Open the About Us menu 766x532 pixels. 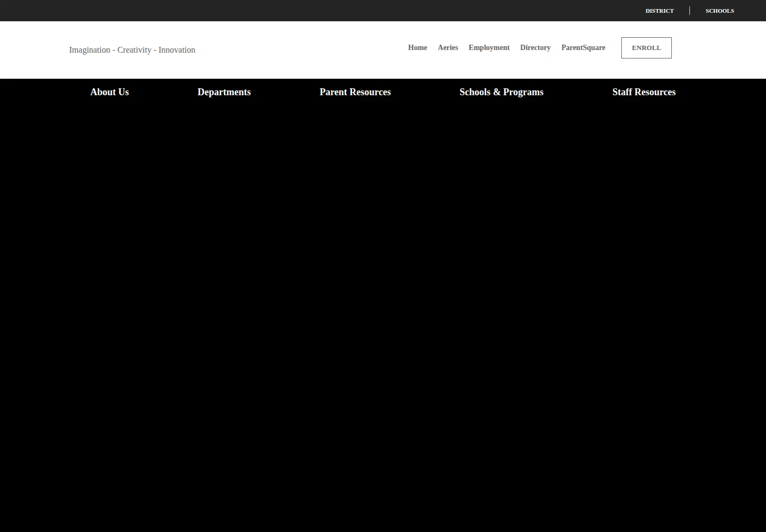[x=110, y=92]
